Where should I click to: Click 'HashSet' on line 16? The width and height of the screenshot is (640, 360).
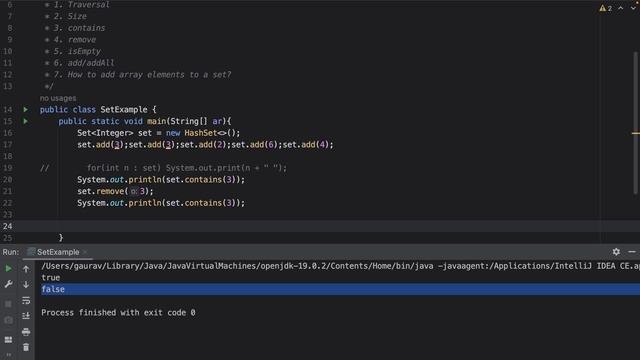(x=201, y=133)
